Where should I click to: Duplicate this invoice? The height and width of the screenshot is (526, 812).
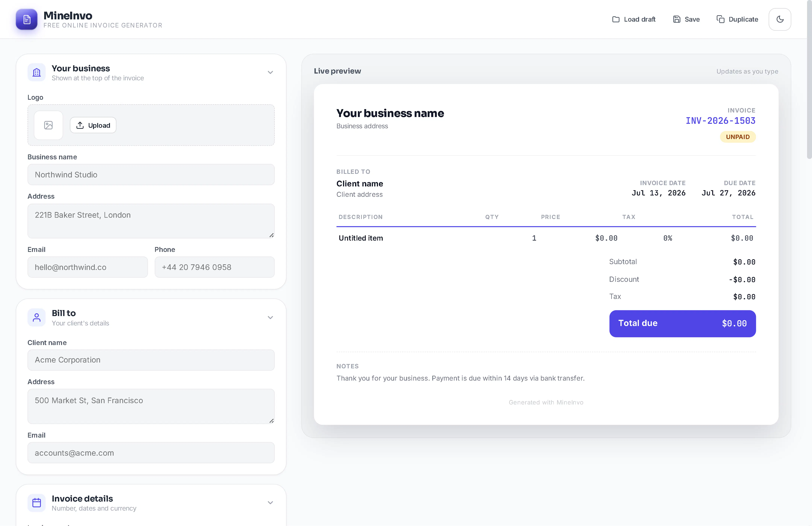[x=737, y=19]
